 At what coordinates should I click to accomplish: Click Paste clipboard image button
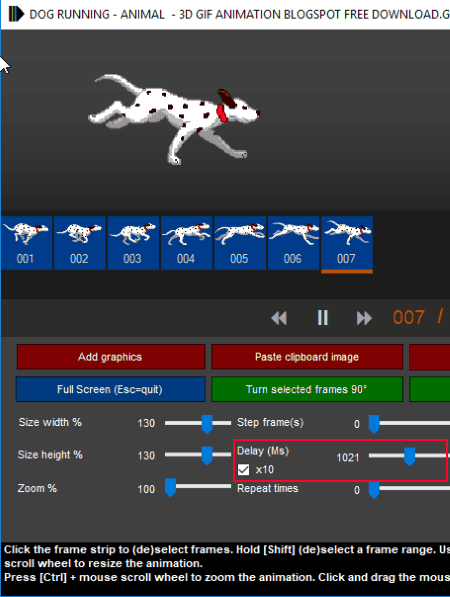click(x=307, y=357)
